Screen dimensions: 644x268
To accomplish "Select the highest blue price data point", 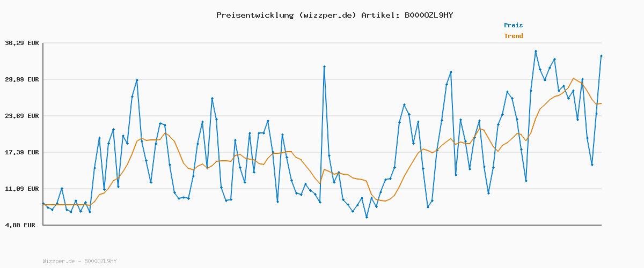I will click(x=536, y=51).
